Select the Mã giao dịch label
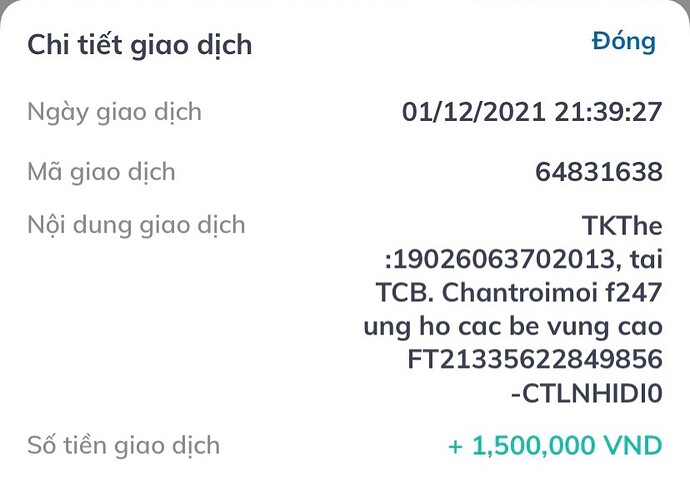 [101, 171]
